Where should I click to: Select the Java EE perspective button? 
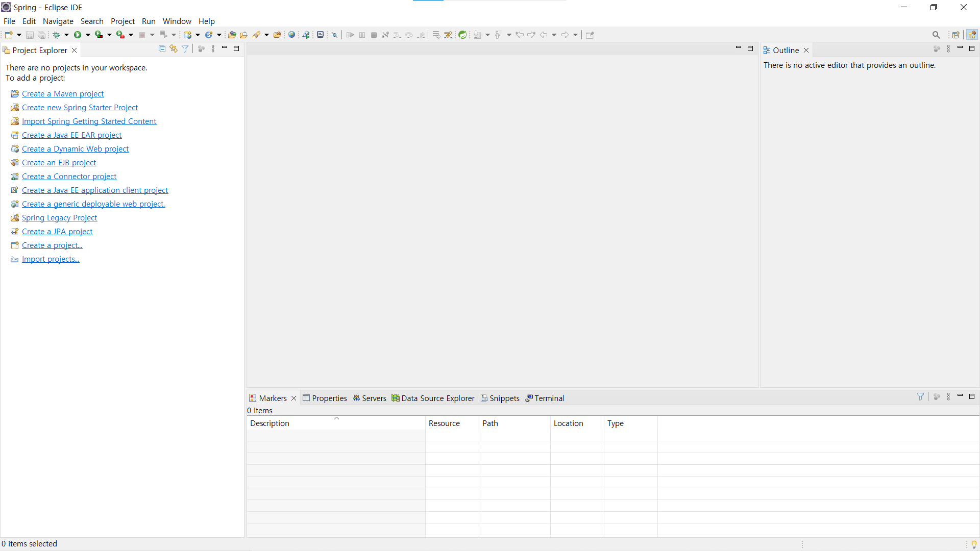(972, 35)
